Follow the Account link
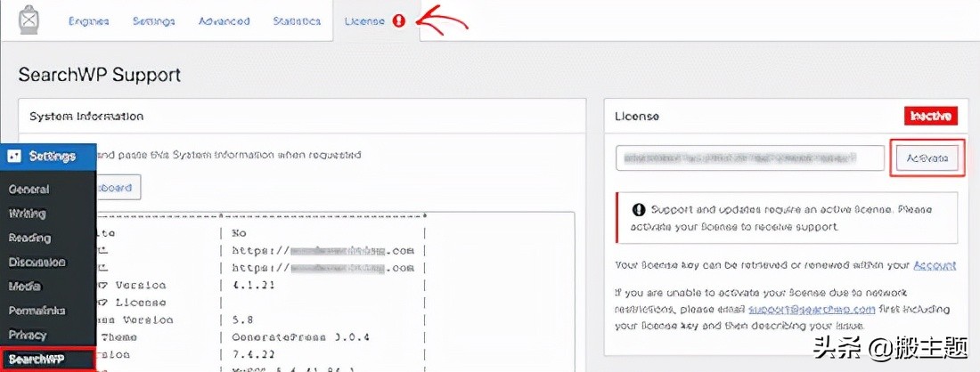Screen dimensions: 980x372 [935, 265]
